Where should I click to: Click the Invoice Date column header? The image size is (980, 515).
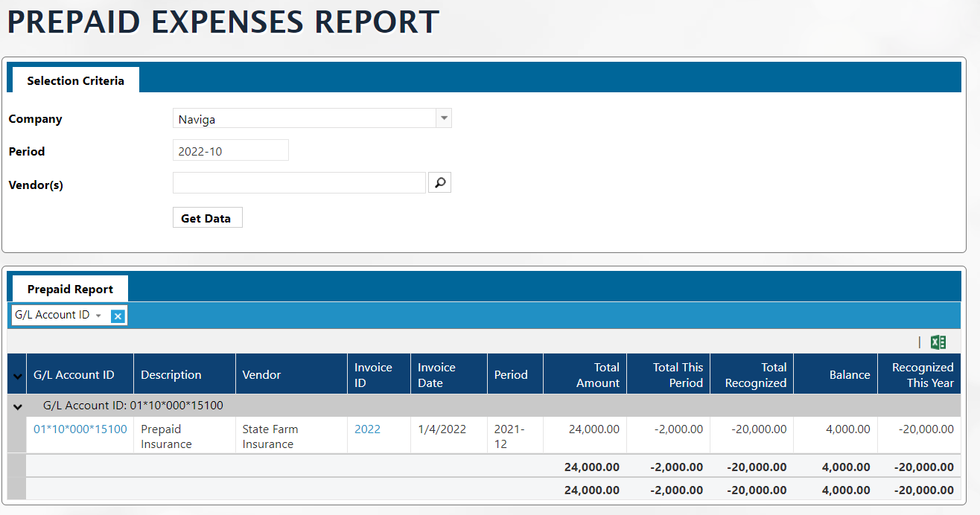[436, 375]
